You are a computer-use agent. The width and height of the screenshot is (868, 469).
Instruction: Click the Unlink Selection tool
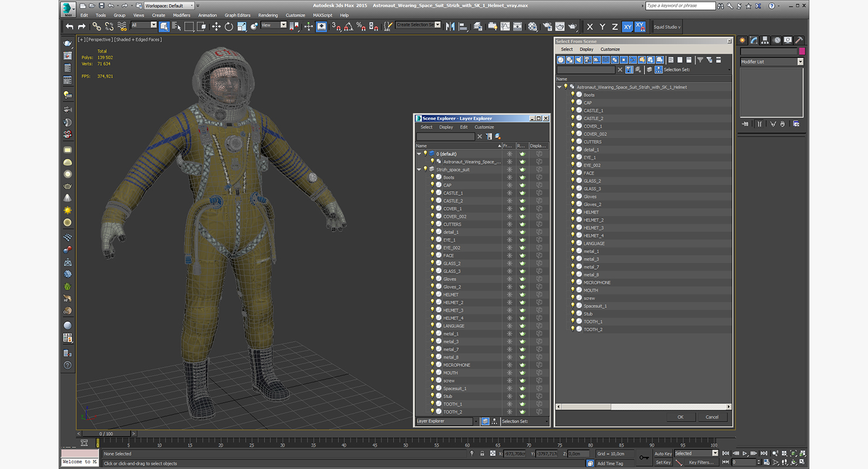tap(109, 26)
